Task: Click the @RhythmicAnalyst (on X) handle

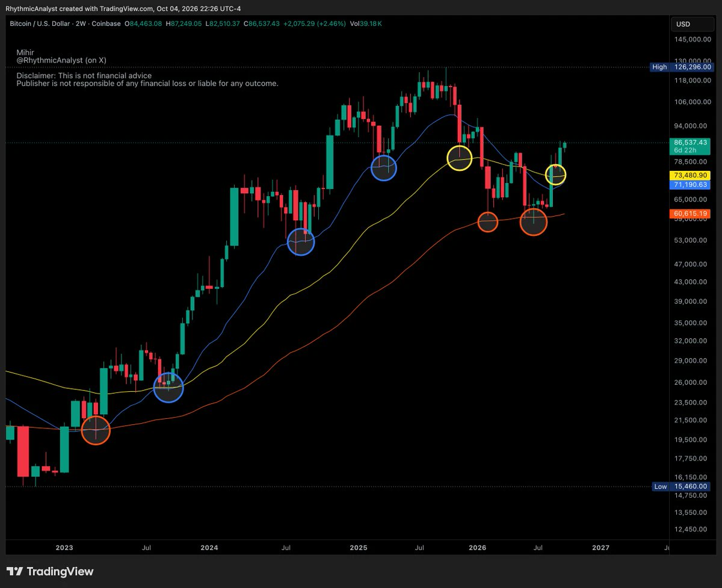Action: [x=61, y=60]
